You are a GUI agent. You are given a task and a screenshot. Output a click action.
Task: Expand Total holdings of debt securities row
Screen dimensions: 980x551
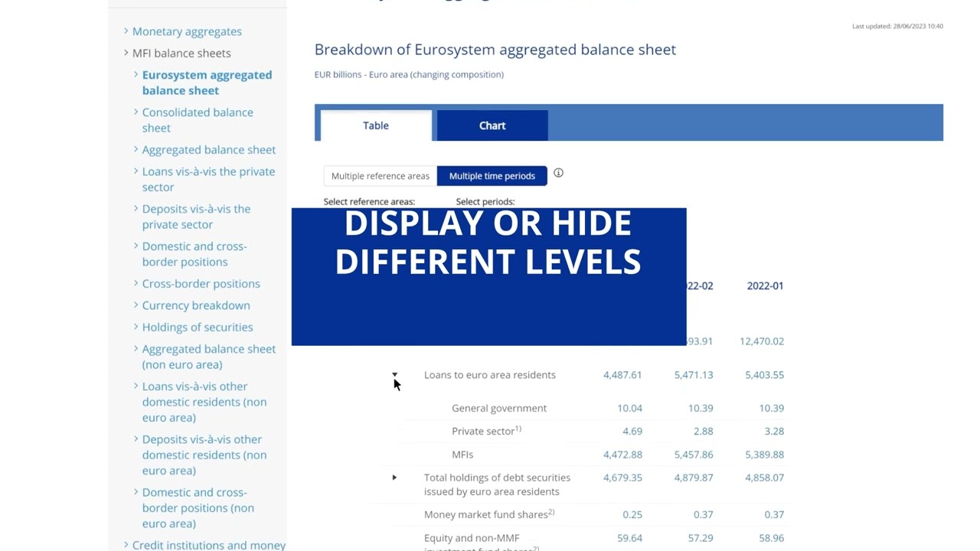(394, 478)
